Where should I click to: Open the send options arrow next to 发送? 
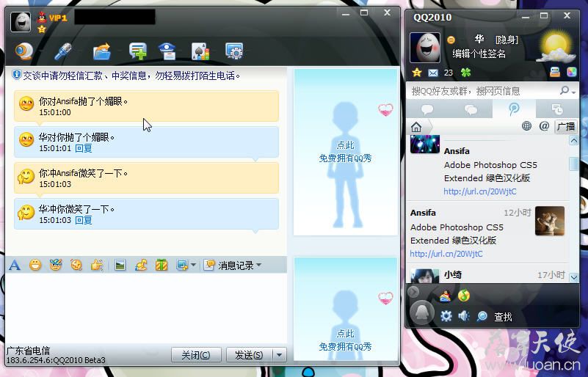tap(279, 355)
